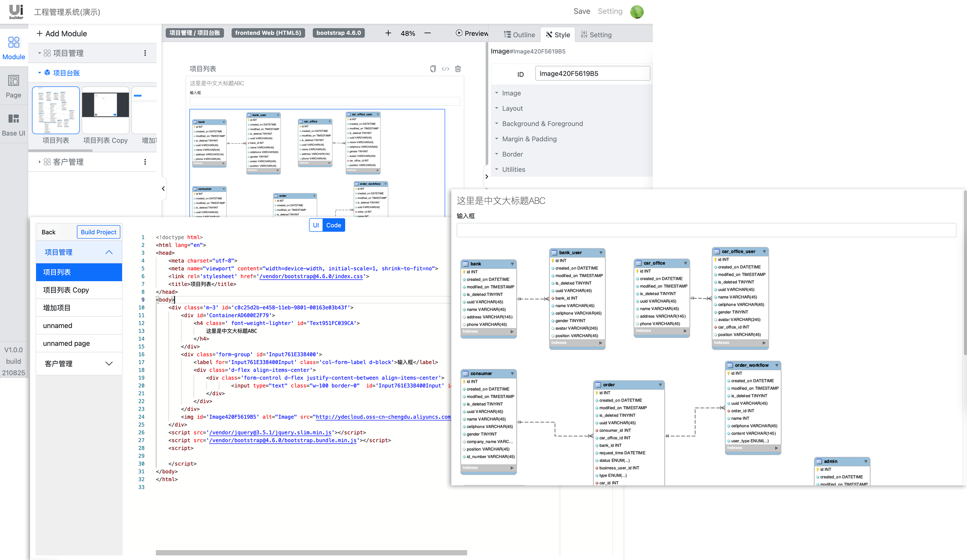Click the bootstrap 4.6.0 badge

coord(338,33)
